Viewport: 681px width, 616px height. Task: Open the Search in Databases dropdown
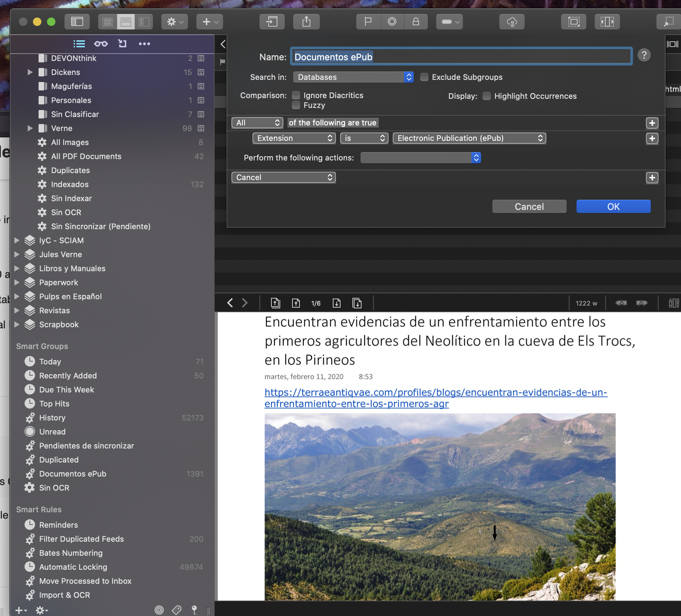pyautogui.click(x=353, y=77)
